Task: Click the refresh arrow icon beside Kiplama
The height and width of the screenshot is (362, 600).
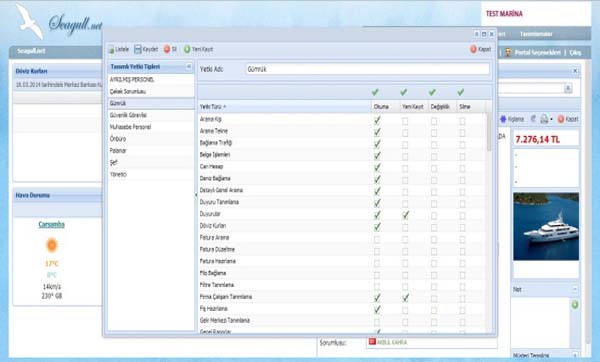Action: [x=533, y=119]
